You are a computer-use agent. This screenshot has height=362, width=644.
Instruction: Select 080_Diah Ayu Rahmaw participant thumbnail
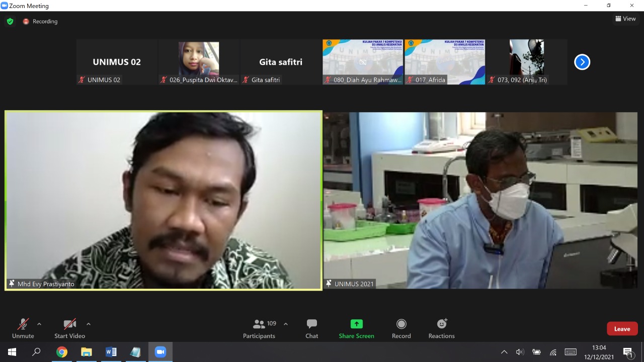click(x=363, y=62)
